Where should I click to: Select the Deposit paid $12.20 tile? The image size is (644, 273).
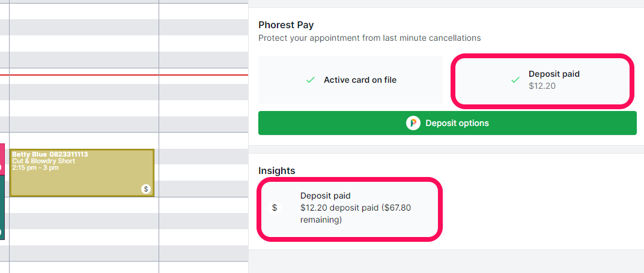pyautogui.click(x=542, y=80)
